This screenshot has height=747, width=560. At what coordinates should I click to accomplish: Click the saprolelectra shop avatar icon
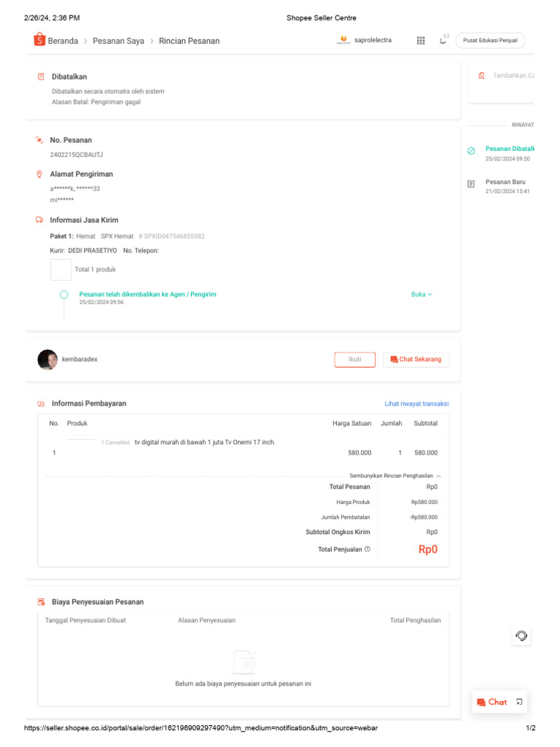click(x=343, y=40)
